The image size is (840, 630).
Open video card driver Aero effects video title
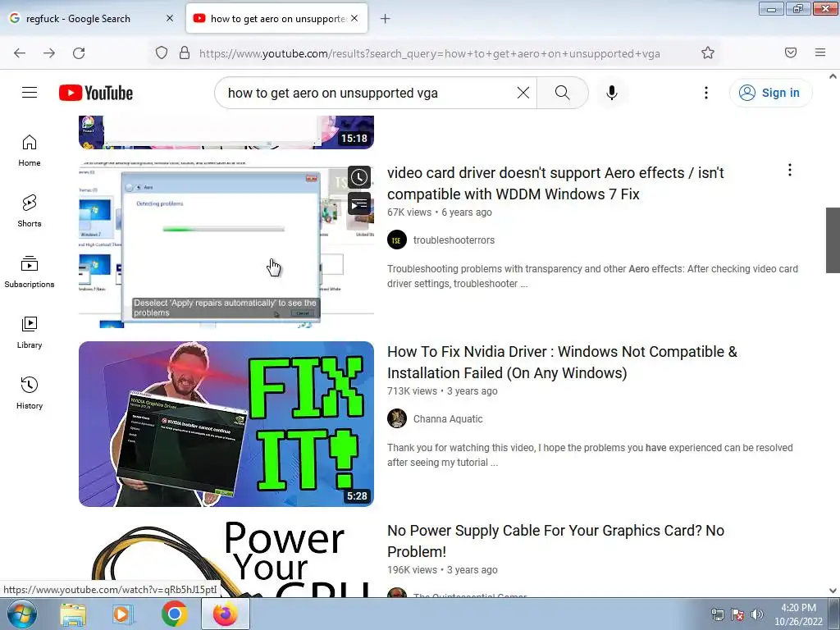(x=555, y=183)
